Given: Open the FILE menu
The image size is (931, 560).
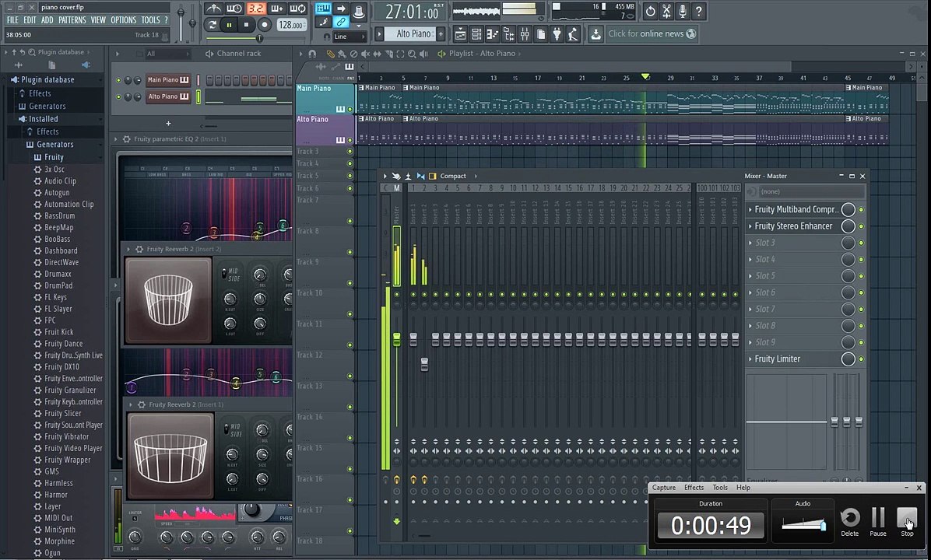Looking at the screenshot, I should 12,20.
